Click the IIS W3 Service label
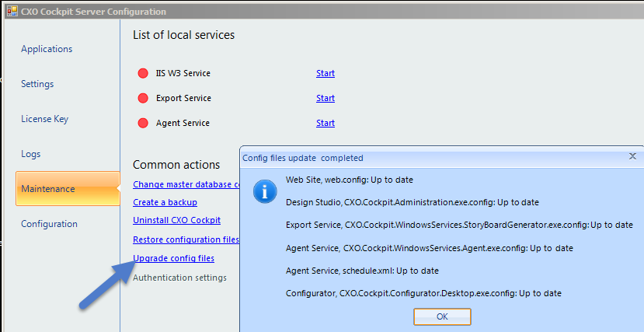644x332 pixels. (183, 73)
